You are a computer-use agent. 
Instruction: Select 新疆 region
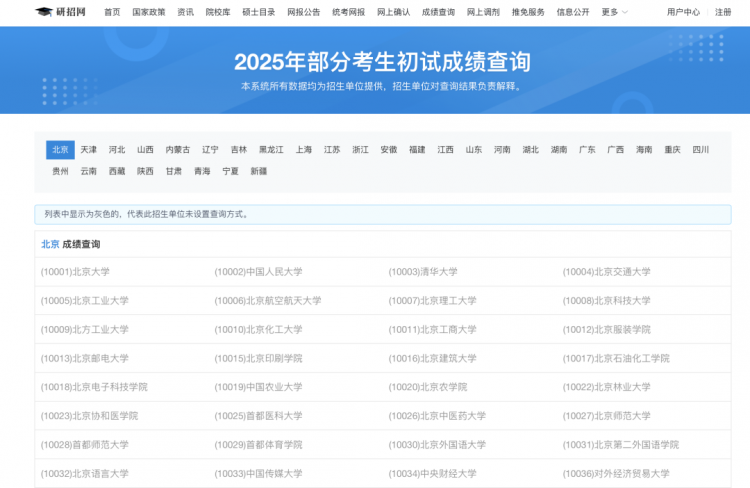click(x=259, y=171)
